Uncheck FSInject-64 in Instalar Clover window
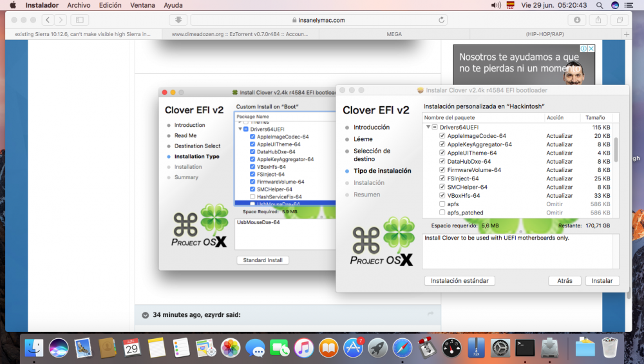 pos(442,178)
